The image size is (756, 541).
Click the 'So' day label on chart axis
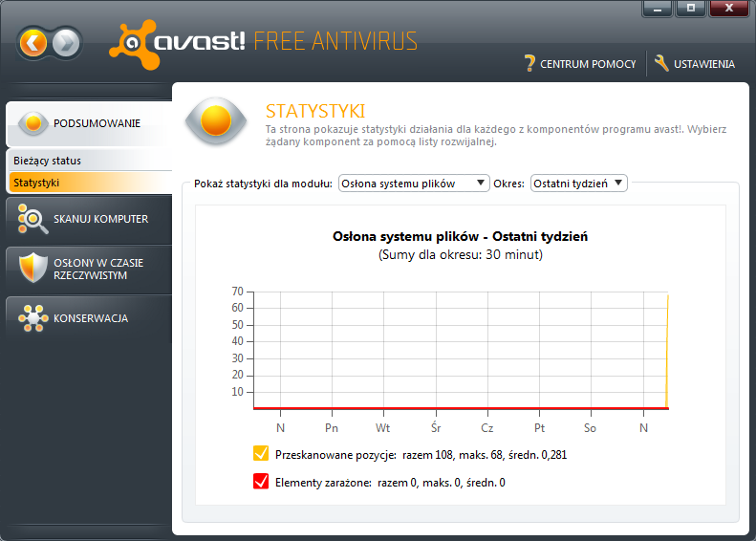point(590,428)
